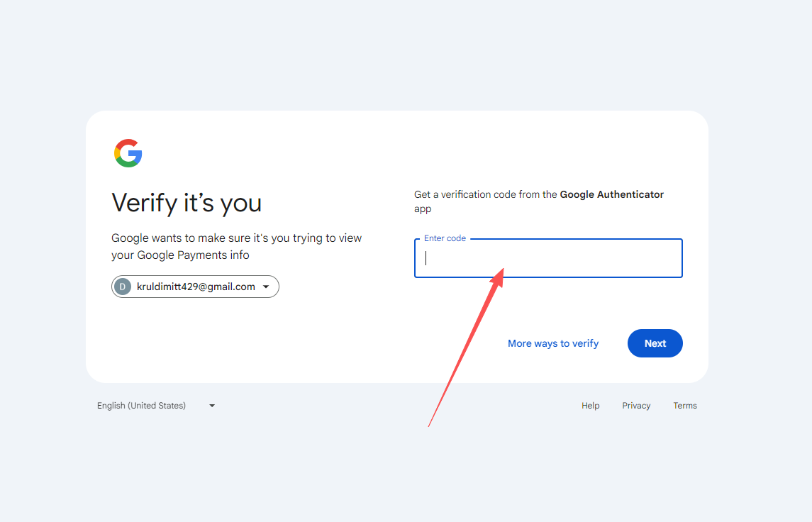This screenshot has height=522, width=812.
Task: Click the Verify it's you heading
Action: (187, 203)
